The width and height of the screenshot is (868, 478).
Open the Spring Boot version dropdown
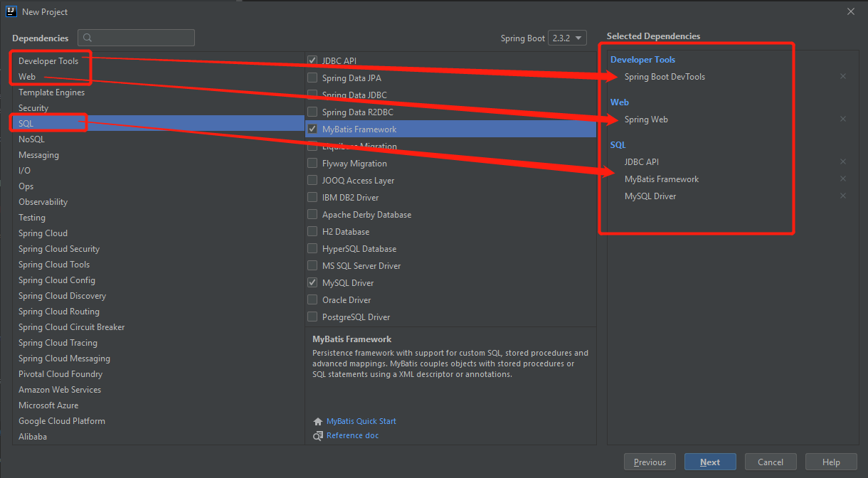pyautogui.click(x=567, y=38)
